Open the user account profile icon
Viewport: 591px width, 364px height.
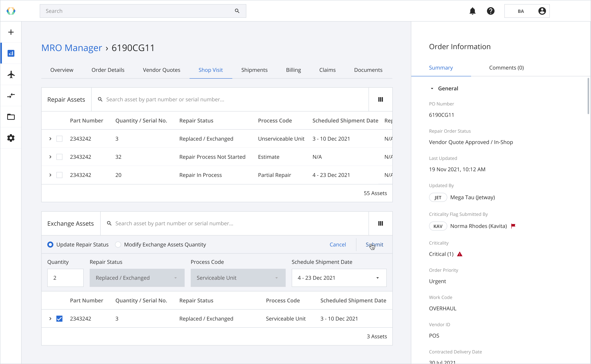tap(542, 11)
